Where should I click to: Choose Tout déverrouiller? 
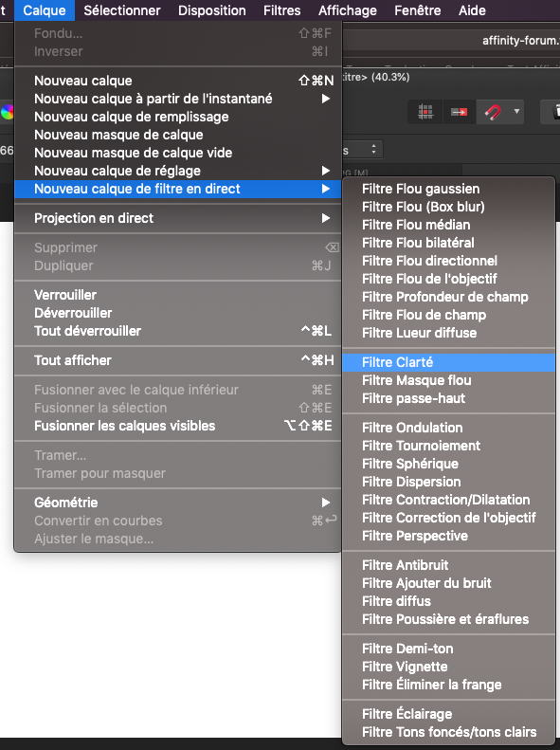(x=178, y=331)
